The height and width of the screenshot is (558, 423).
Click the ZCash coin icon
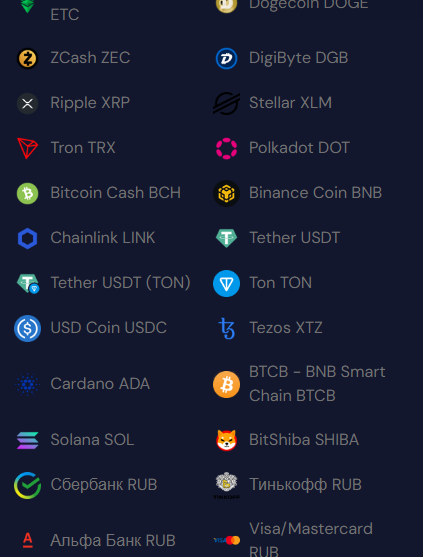click(x=27, y=58)
